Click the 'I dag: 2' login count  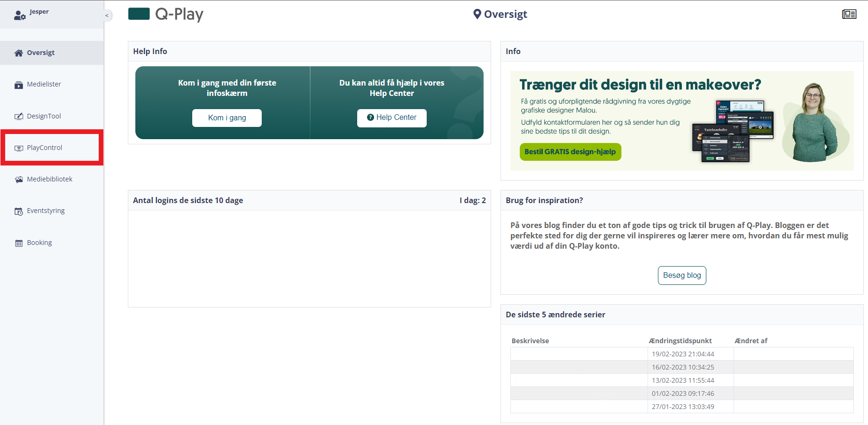[x=473, y=200]
